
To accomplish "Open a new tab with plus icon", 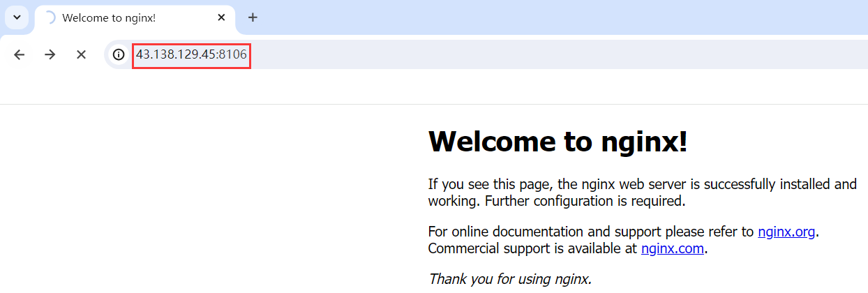I will point(253,17).
